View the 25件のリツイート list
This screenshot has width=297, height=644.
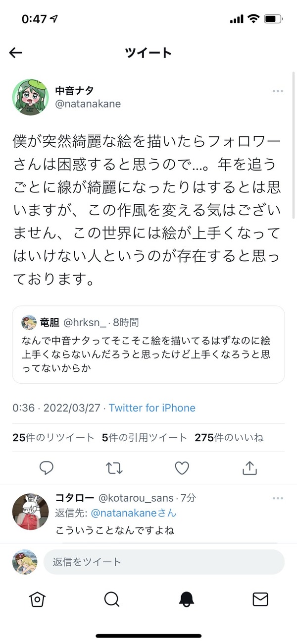coord(53,437)
